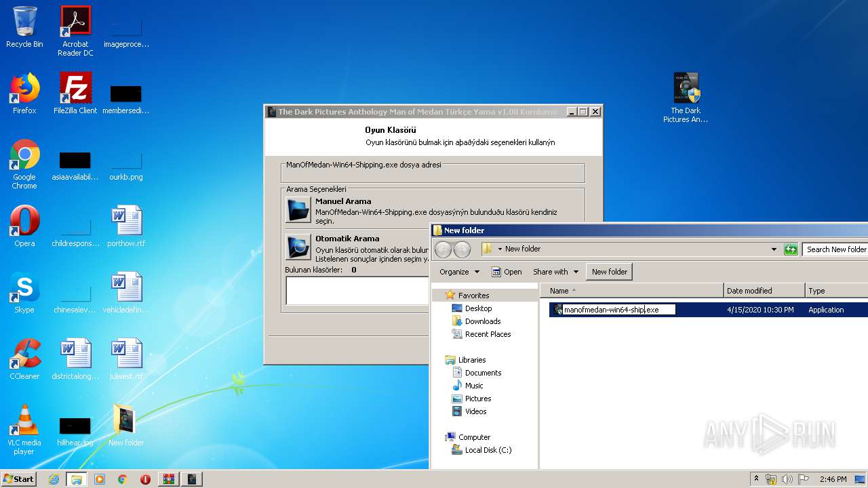
Task: Click the Manuel Arama folder search icon
Action: click(298, 210)
